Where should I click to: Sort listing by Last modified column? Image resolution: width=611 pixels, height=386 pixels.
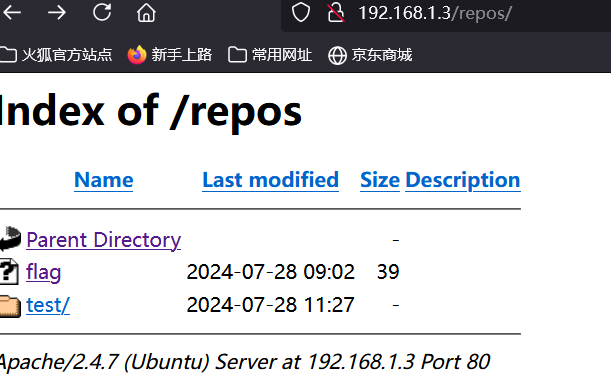pos(270,180)
